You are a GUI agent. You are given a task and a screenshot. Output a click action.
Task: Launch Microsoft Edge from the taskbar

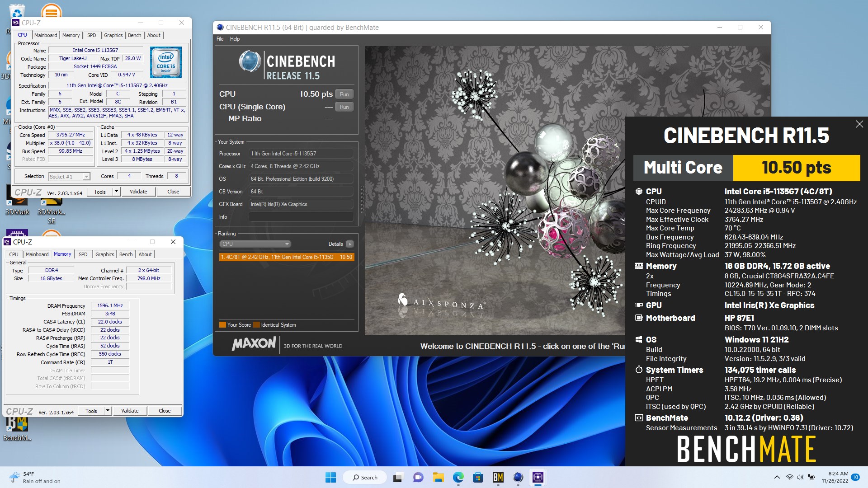(458, 477)
